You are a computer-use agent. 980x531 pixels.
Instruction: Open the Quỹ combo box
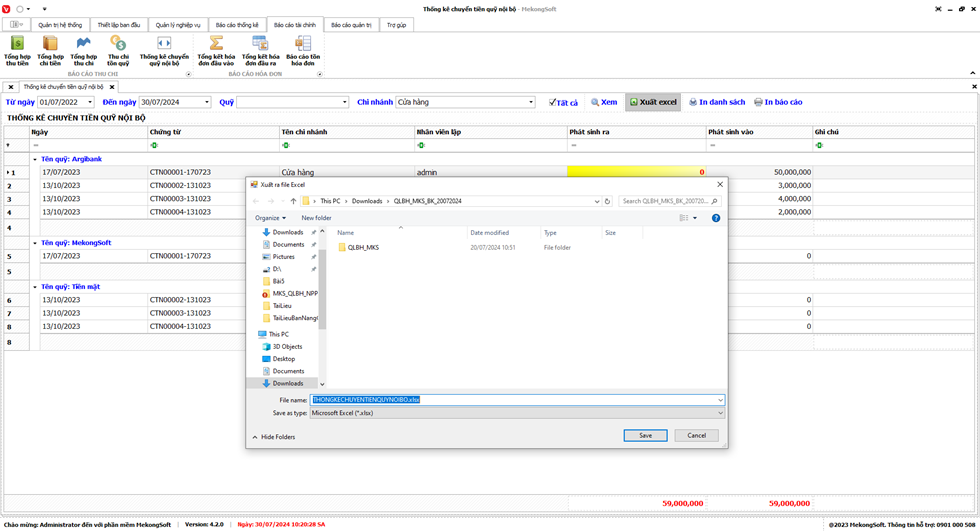[x=344, y=102]
